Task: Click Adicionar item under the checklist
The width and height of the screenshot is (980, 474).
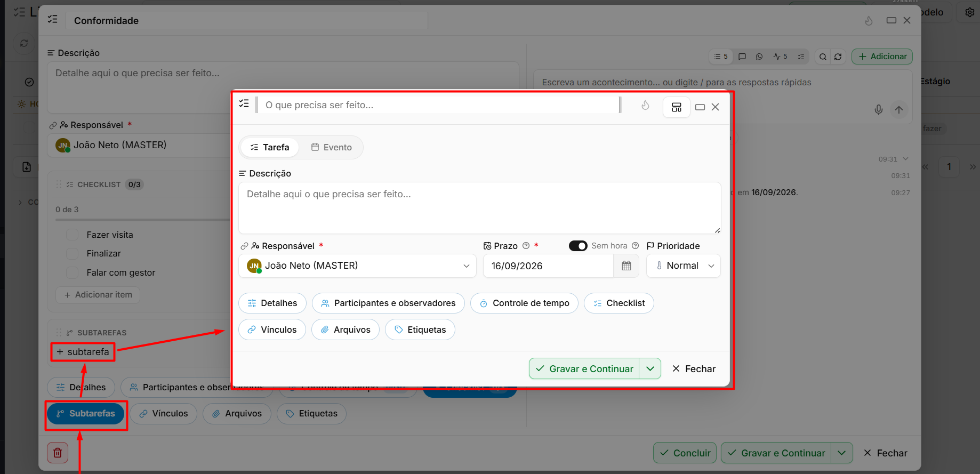Action: coord(98,295)
